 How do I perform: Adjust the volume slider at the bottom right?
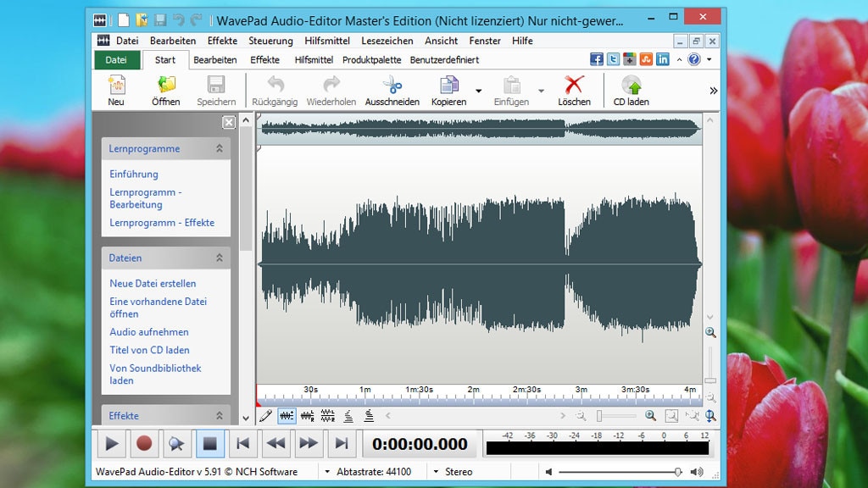[x=678, y=471]
